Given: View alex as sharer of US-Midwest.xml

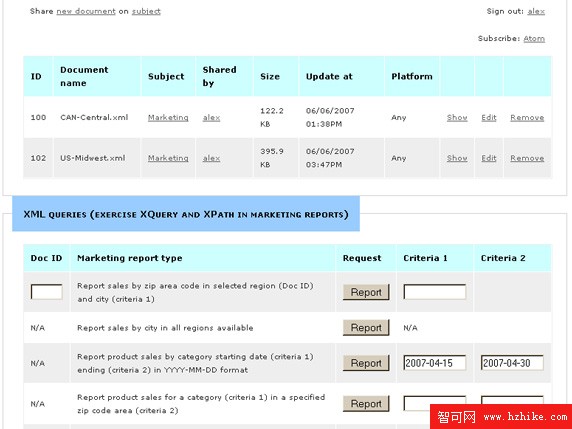Looking at the screenshot, I should click(211, 158).
